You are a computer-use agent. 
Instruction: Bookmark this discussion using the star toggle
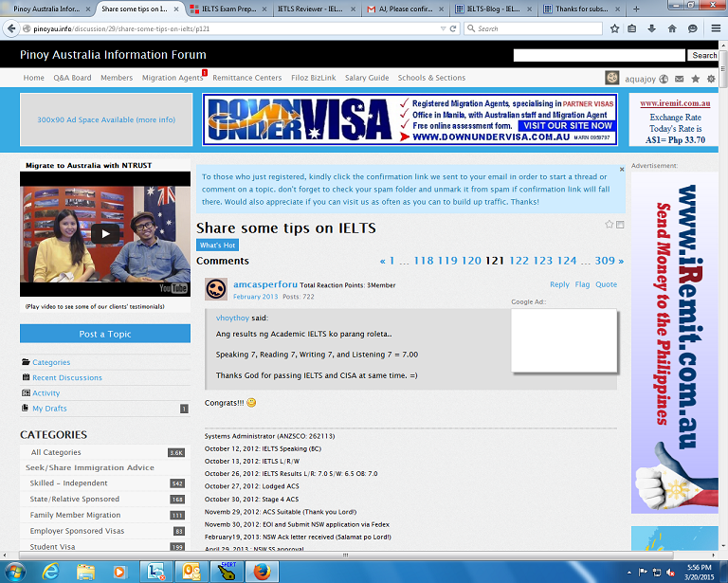[610, 225]
